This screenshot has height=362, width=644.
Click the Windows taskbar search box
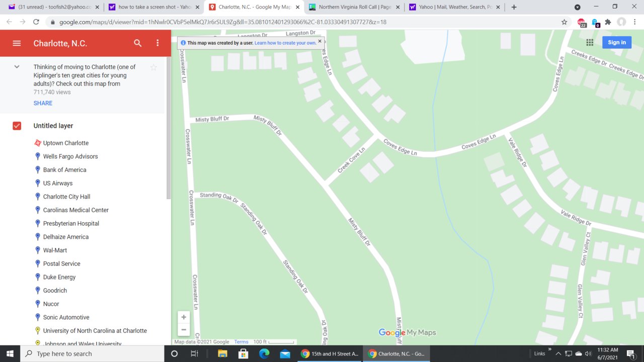coord(92,353)
